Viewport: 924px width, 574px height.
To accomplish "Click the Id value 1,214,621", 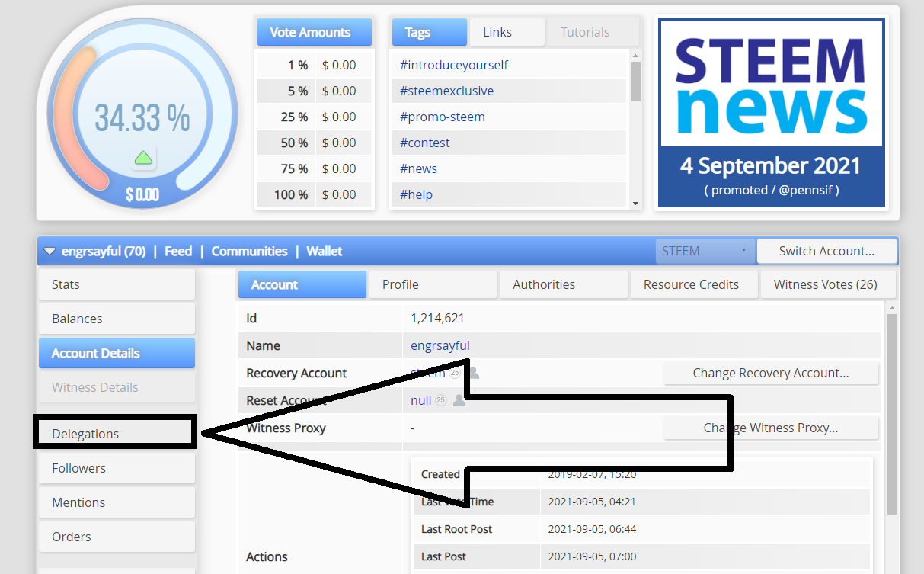I will 437,318.
